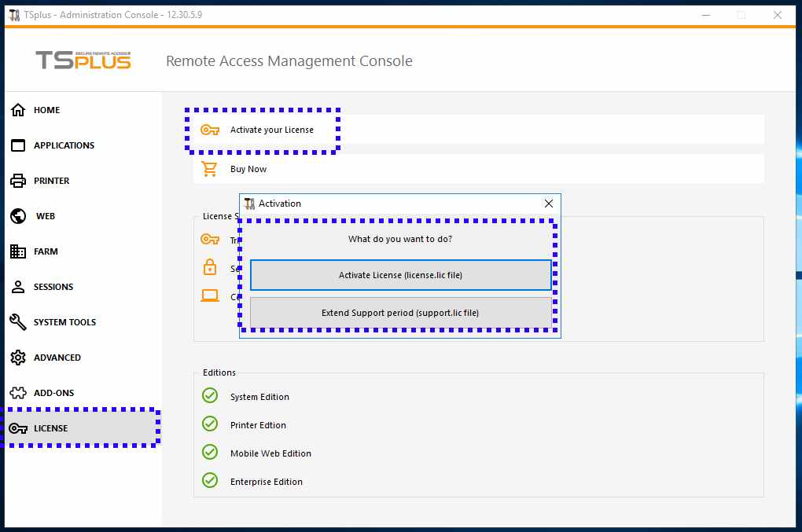
Task: Click the Add-Ons puzzle piece icon
Action: [x=18, y=393]
